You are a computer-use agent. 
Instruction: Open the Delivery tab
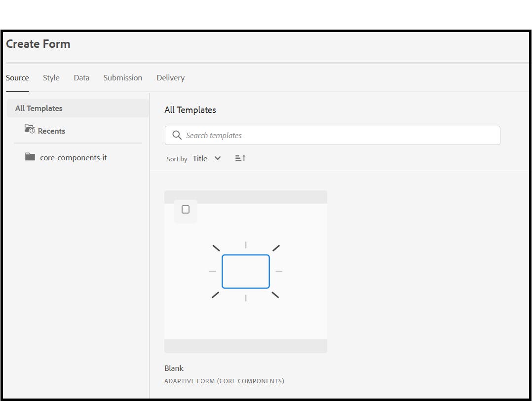170,77
